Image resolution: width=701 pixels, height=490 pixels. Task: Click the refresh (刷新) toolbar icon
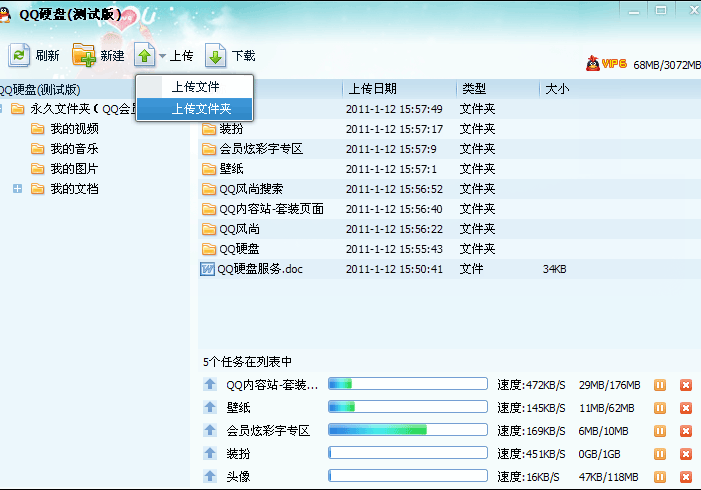point(19,55)
